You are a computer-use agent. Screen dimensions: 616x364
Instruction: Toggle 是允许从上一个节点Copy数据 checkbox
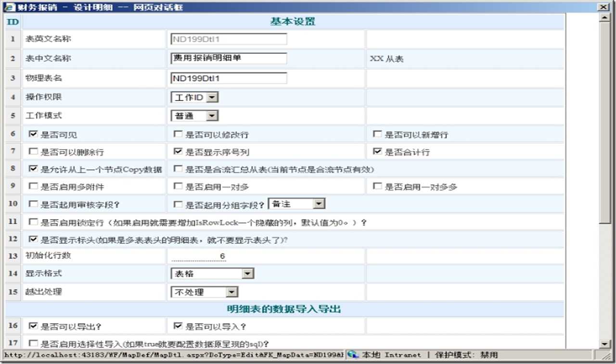coord(33,169)
